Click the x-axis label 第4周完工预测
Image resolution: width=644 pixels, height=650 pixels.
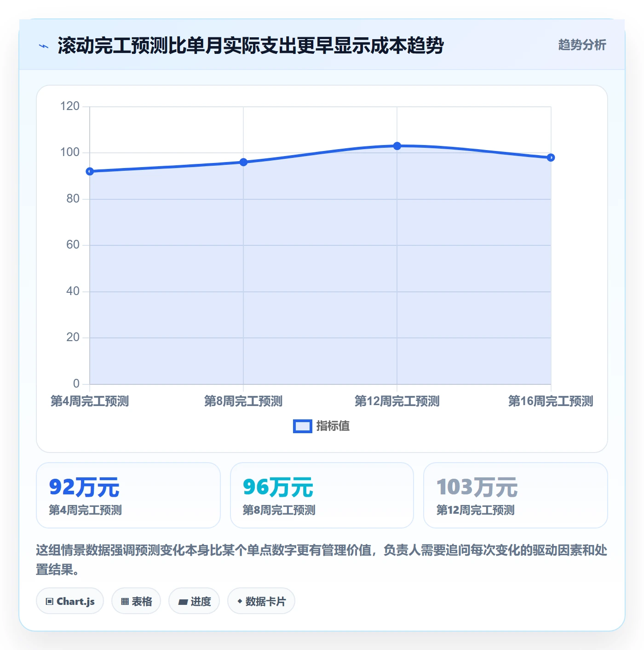coord(90,401)
